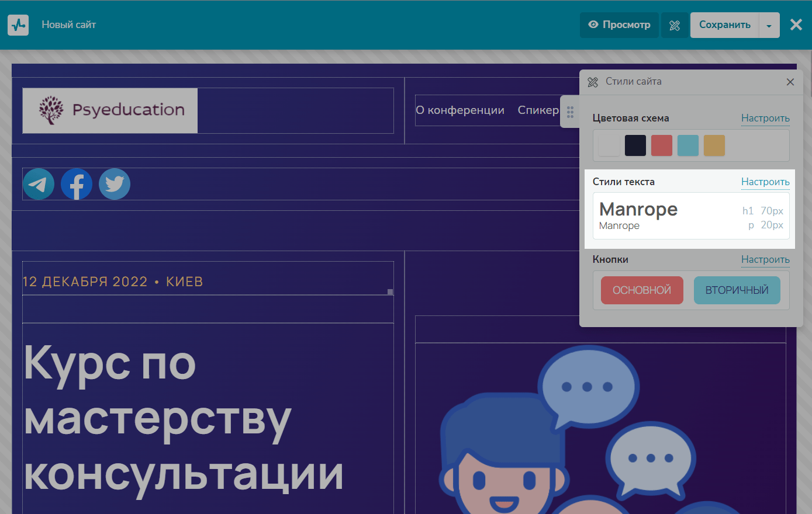Click the Стили текста section label
This screenshot has height=514, width=812.
pos(624,182)
